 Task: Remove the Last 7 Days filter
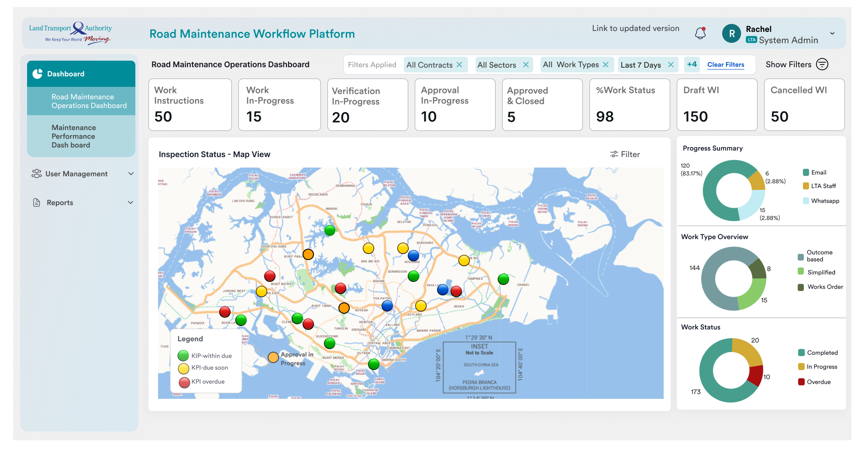coord(671,65)
